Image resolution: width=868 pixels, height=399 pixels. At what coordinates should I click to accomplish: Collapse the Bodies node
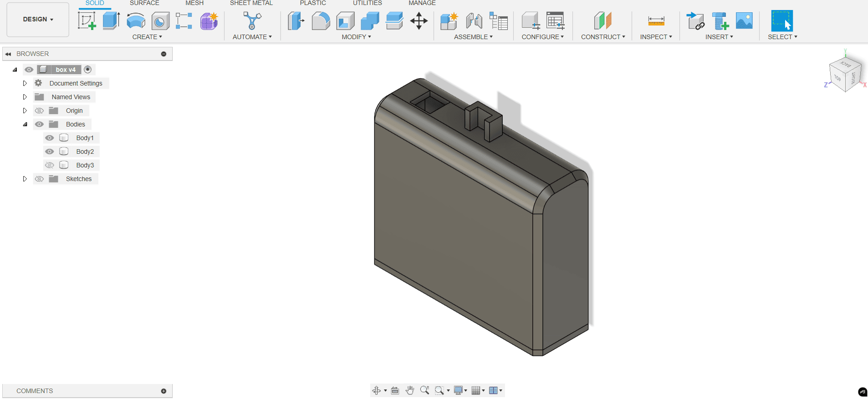(25, 124)
